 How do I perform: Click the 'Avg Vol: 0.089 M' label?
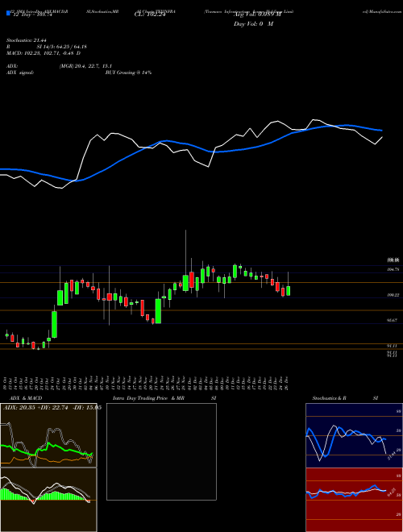click(258, 15)
